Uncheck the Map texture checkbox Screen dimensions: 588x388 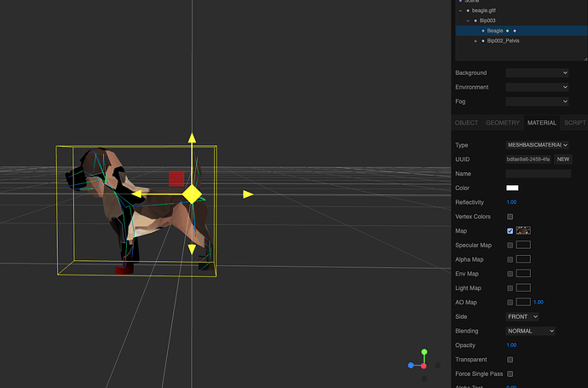coord(510,231)
